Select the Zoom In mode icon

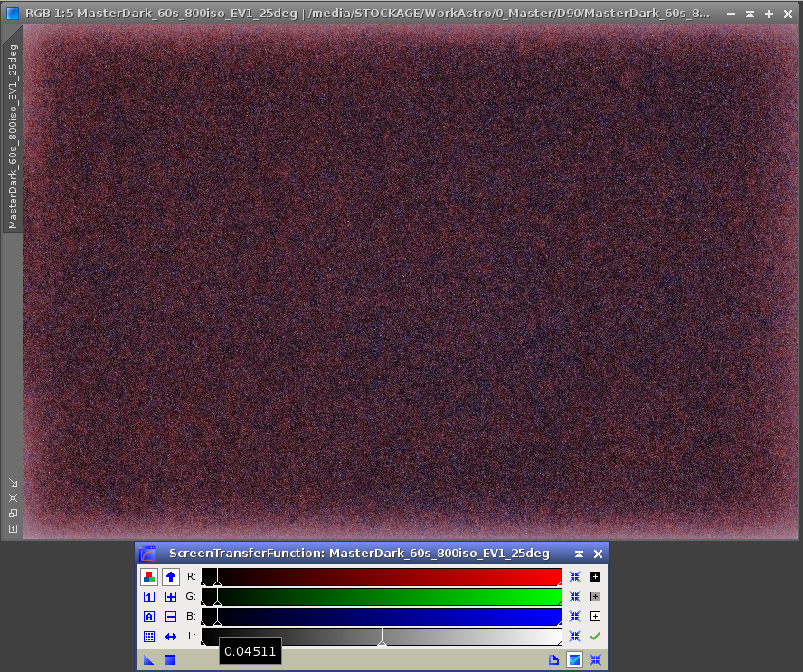pos(170,597)
